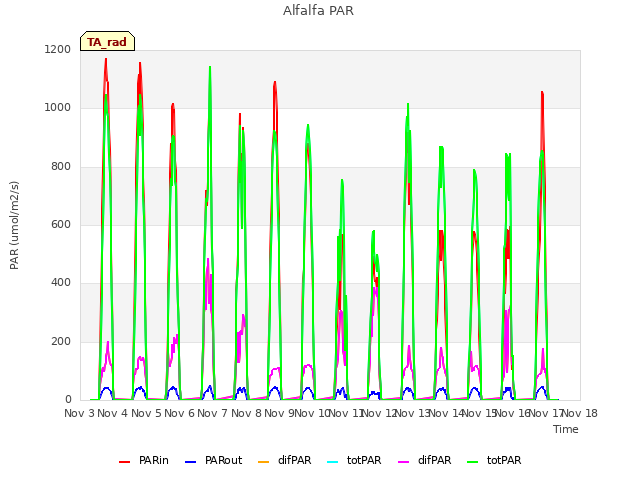The height and width of the screenshot is (480, 640).
Task: Click the 400 y-axis tick label
Action: click(61, 283)
